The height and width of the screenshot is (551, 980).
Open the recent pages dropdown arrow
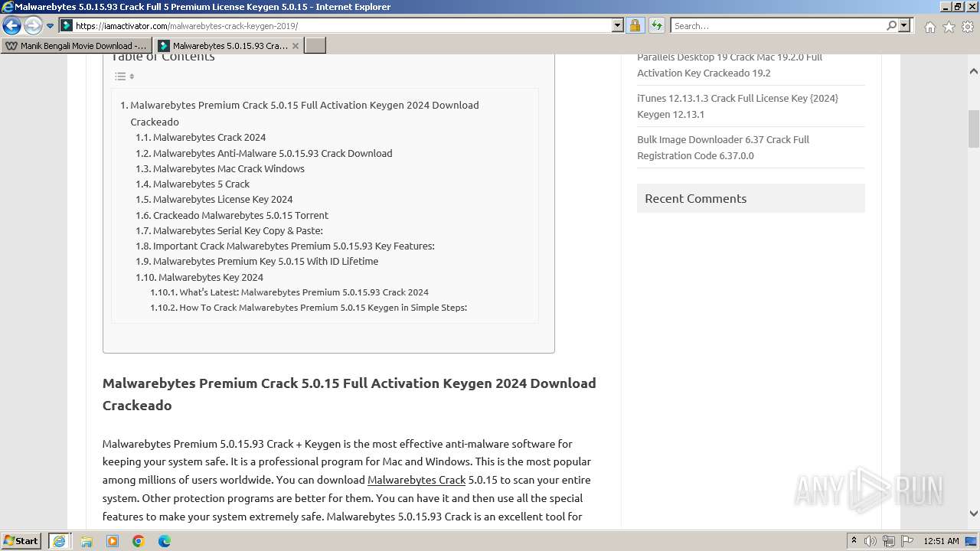pyautogui.click(x=51, y=26)
